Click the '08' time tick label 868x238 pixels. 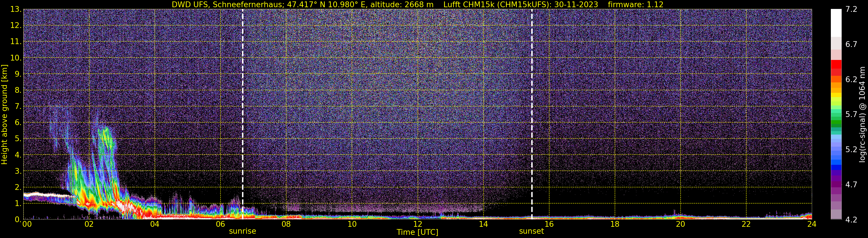(286, 224)
